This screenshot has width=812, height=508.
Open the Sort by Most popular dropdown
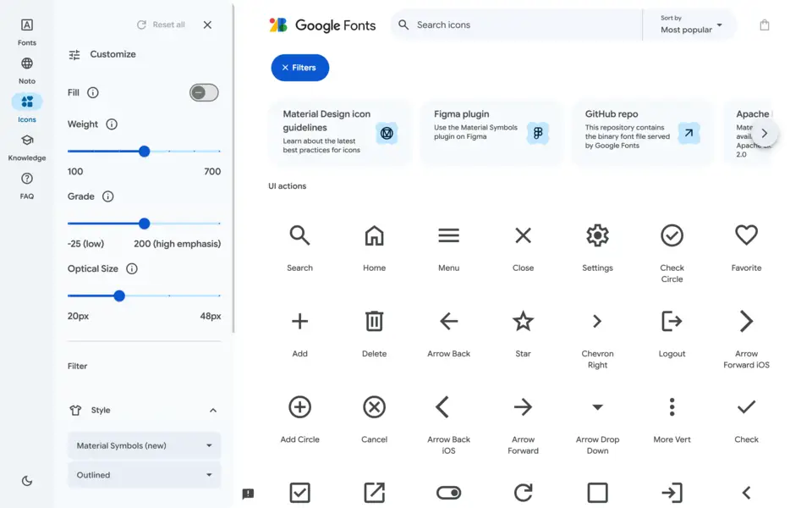click(690, 25)
